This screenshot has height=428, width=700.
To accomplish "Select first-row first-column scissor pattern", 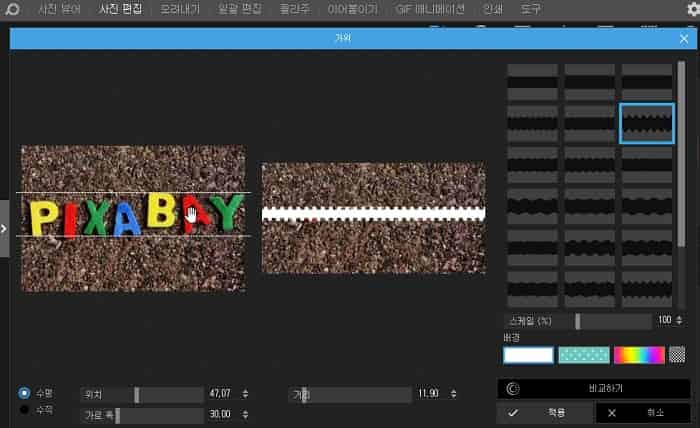I will point(533,82).
